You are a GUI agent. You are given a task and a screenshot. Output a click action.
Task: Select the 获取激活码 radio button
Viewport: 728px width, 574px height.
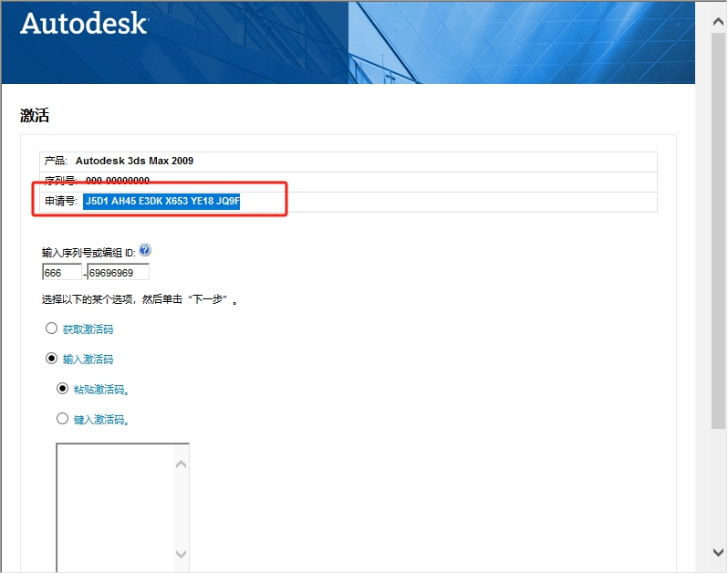pyautogui.click(x=51, y=329)
